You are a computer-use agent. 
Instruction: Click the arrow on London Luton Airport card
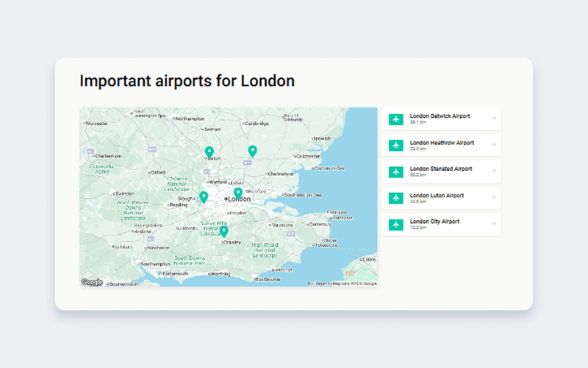493,198
